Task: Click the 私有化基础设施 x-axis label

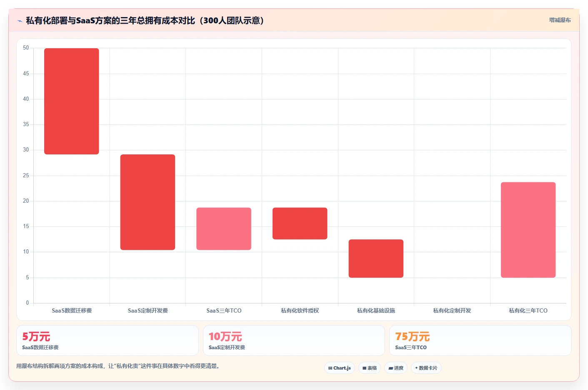Action: [x=376, y=311]
